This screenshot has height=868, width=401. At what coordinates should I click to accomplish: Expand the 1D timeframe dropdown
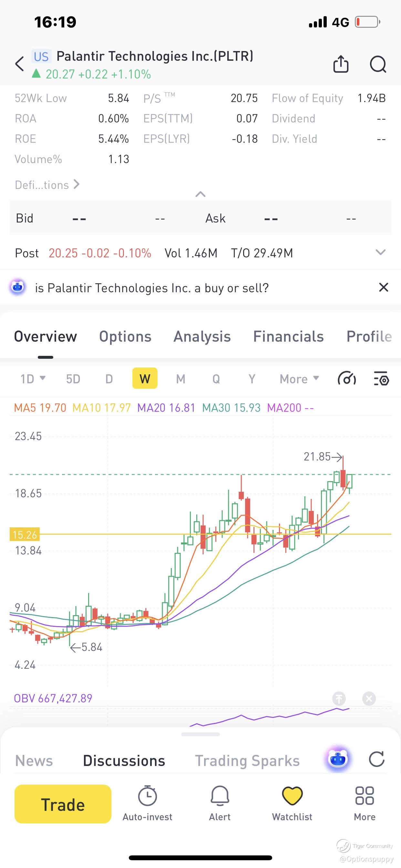[33, 379]
